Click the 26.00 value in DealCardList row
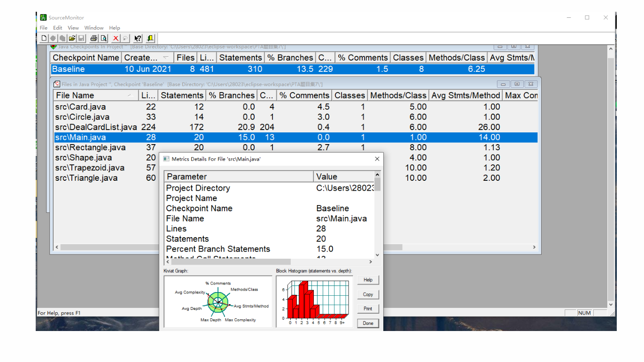Screen dimensions: 644x362 point(489,127)
